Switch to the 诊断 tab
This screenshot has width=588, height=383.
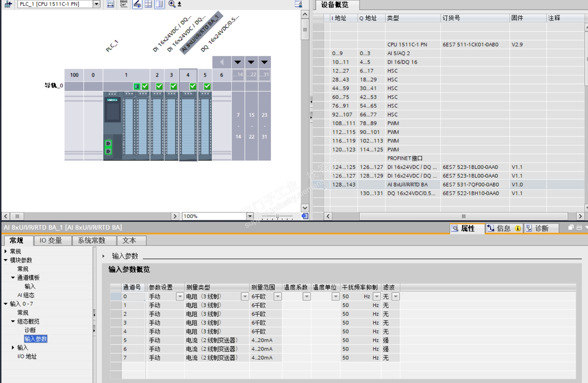[542, 228]
